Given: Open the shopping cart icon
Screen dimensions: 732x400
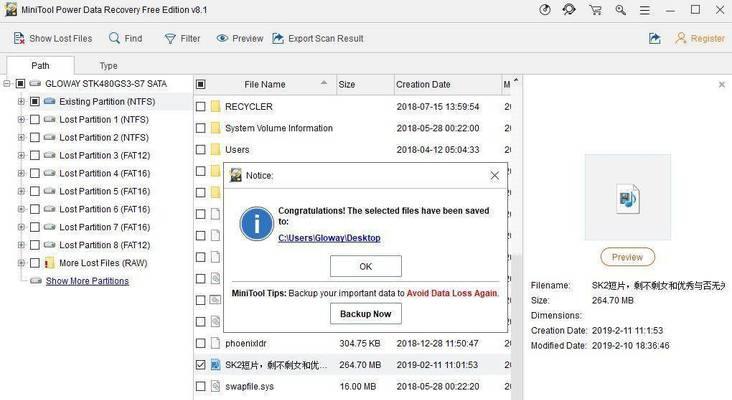Looking at the screenshot, I should coord(595,10).
